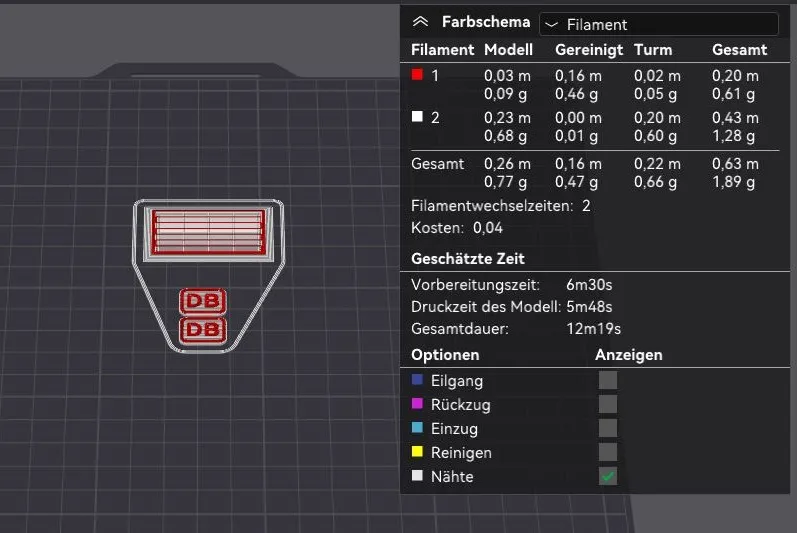Select the '0,20 m' total for filament 1
The image size is (797, 533).
point(735,76)
